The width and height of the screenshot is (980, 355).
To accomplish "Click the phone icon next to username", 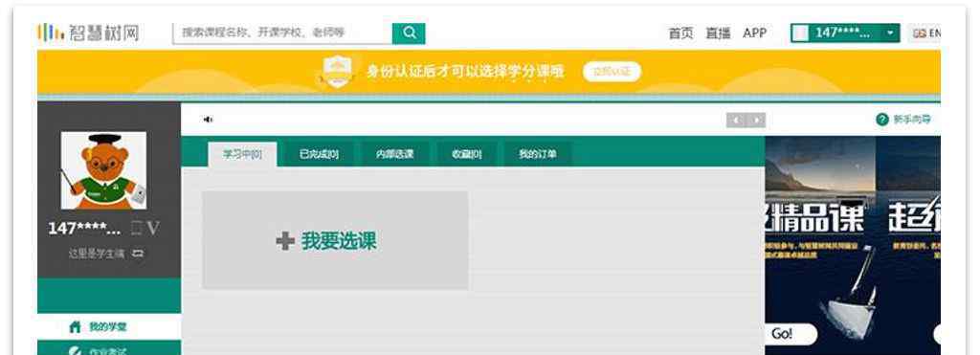I will 136,229.
